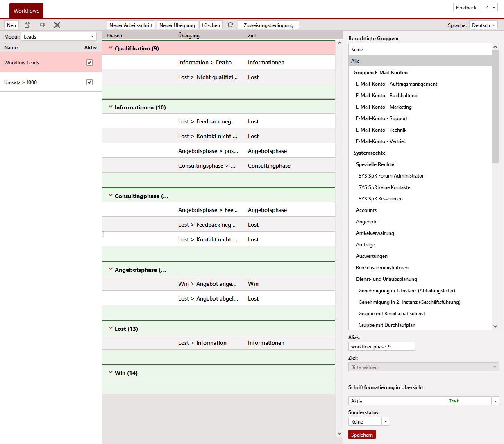Click the refresh icon beside Löschen

(x=230, y=25)
